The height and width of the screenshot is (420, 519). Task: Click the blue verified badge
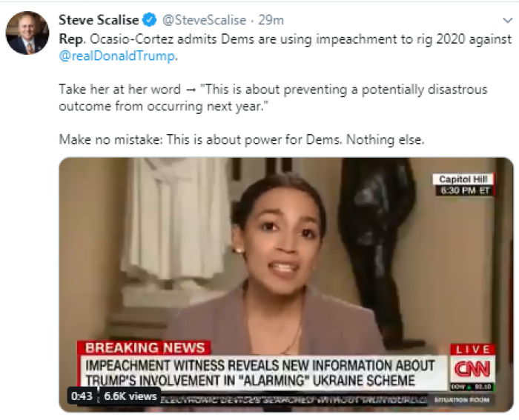tap(150, 20)
